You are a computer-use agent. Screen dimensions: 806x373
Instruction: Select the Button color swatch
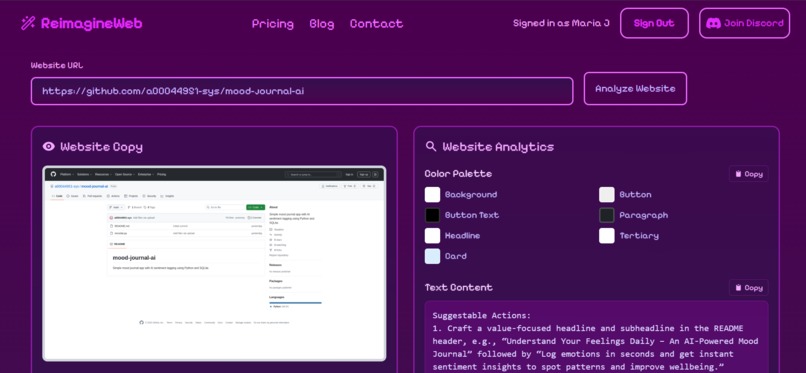pyautogui.click(x=607, y=195)
